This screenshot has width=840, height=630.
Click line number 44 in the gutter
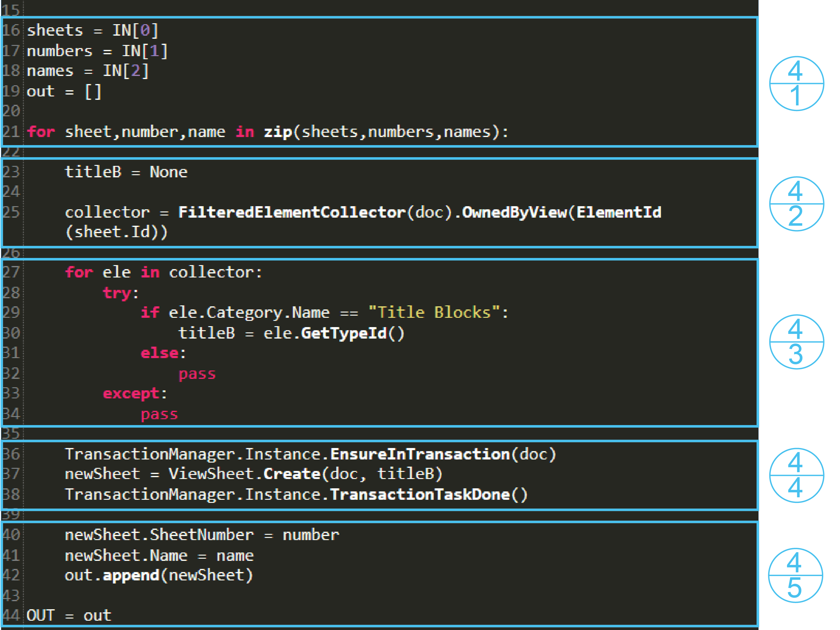click(12, 615)
